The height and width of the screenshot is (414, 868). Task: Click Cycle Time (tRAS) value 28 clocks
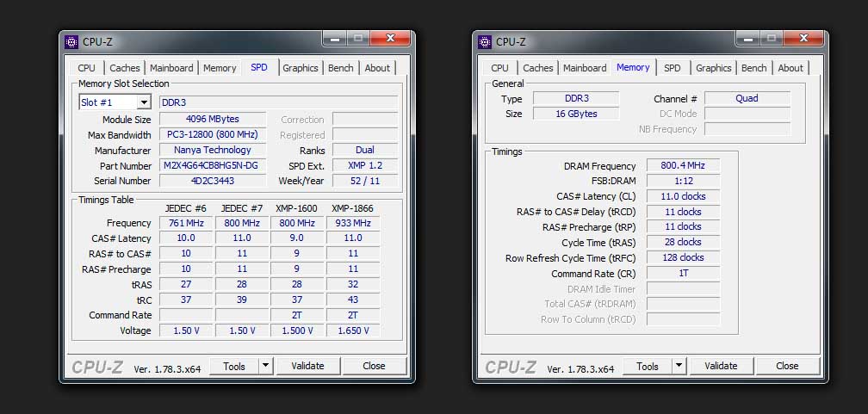tap(683, 242)
